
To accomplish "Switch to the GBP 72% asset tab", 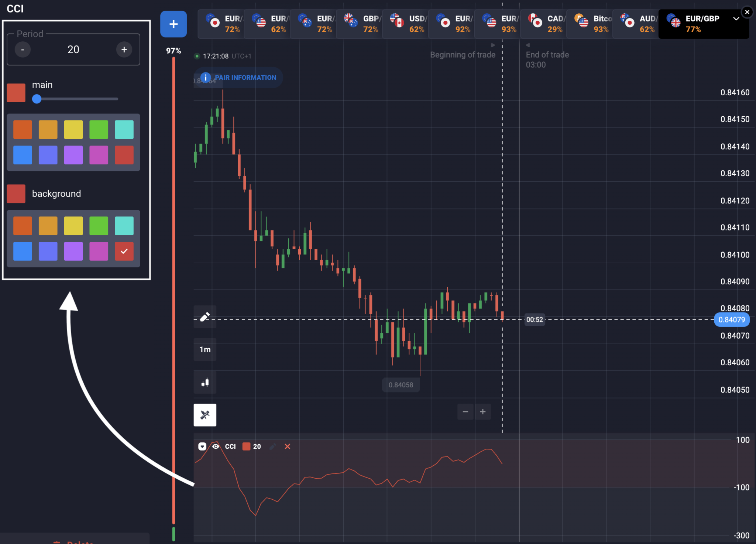I will click(x=359, y=24).
